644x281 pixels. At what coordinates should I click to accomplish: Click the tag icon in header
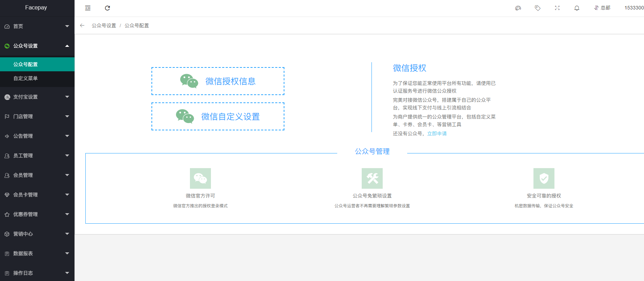(x=538, y=8)
